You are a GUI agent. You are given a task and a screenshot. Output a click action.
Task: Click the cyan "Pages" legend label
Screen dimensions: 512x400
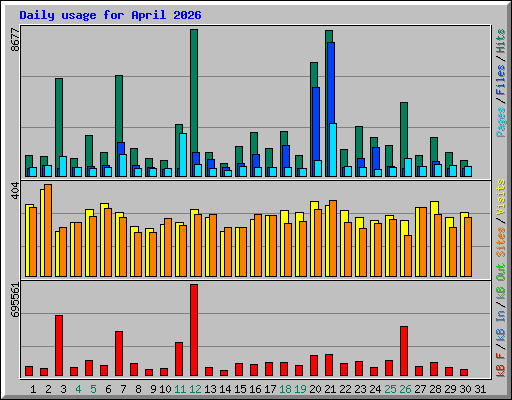501,122
